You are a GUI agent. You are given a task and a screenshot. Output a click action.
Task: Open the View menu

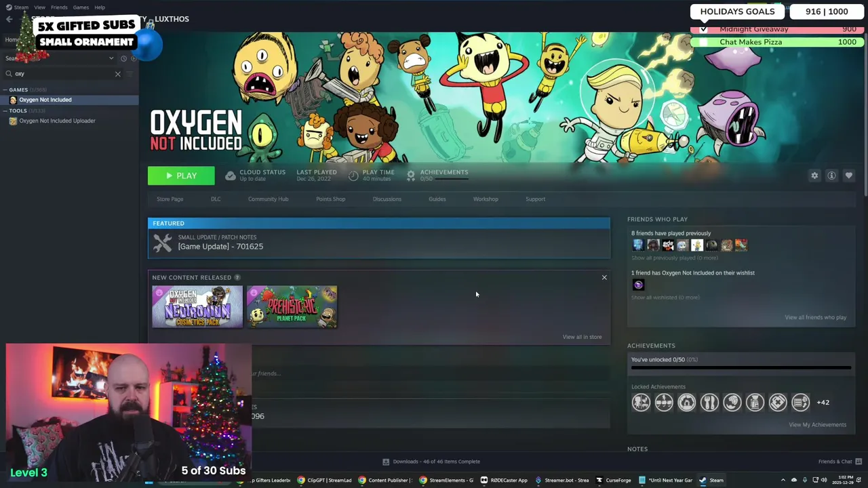click(40, 7)
